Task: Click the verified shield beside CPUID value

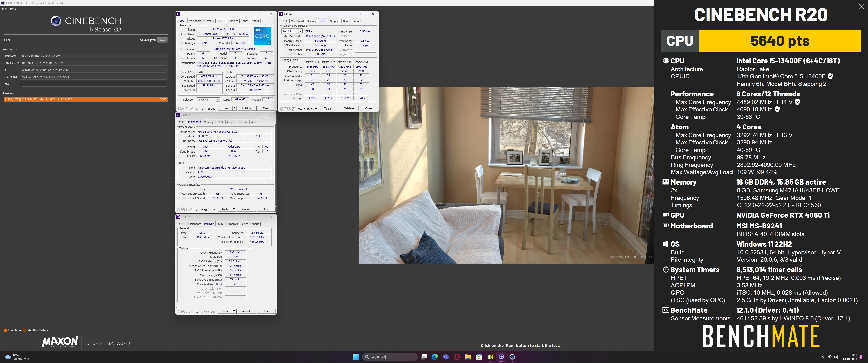Action: tap(830, 76)
